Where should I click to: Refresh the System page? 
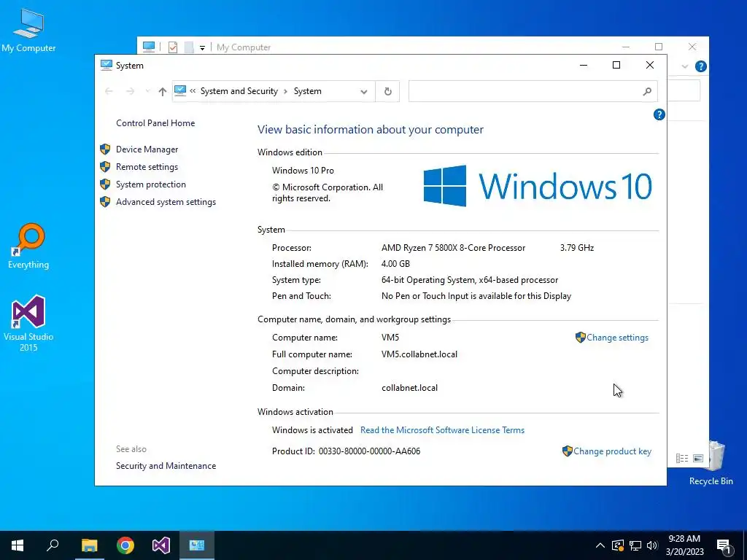point(388,91)
